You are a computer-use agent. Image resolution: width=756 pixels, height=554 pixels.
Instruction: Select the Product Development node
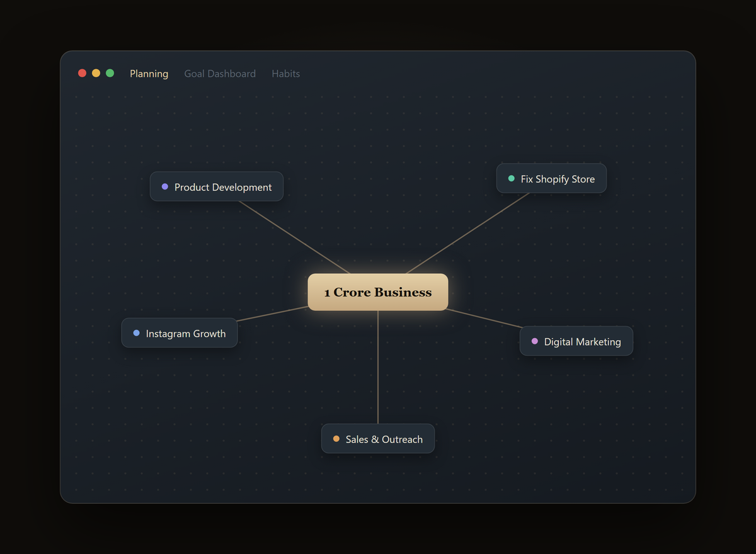coord(217,186)
